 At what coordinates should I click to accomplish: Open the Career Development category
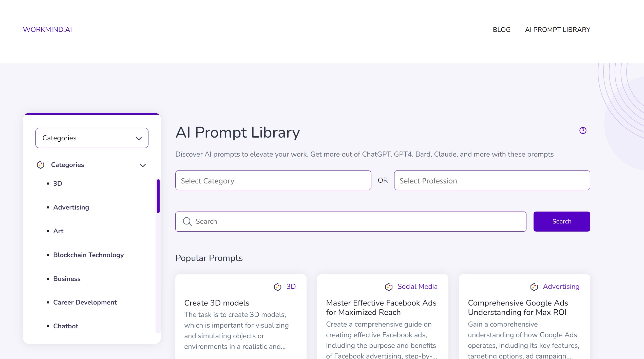pos(85,302)
